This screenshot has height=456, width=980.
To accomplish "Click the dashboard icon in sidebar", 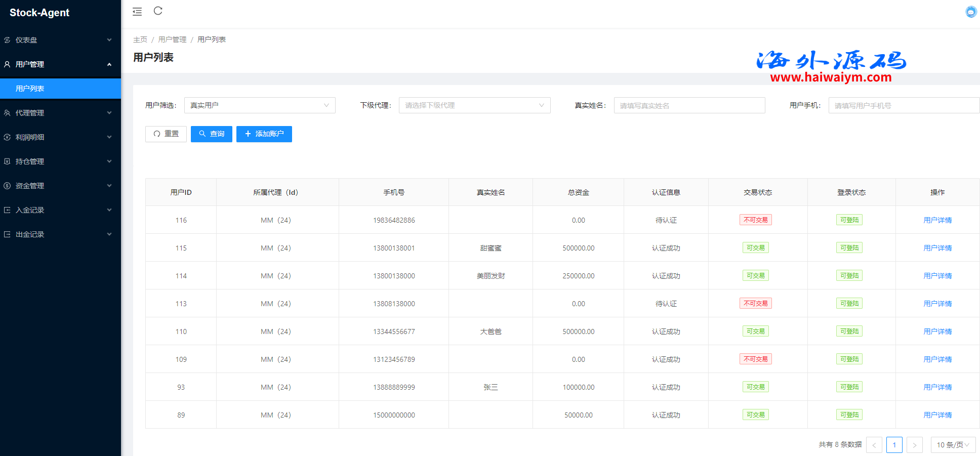I will click(x=8, y=40).
